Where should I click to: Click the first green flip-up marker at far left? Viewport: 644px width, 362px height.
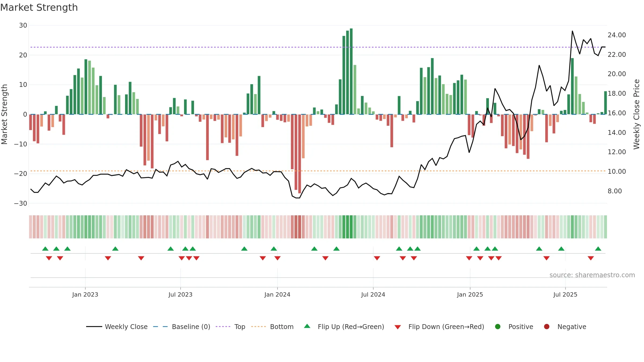[x=45, y=249]
